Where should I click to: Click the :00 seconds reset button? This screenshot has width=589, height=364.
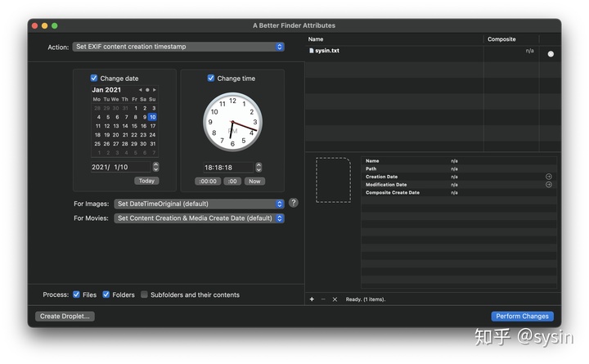232,181
